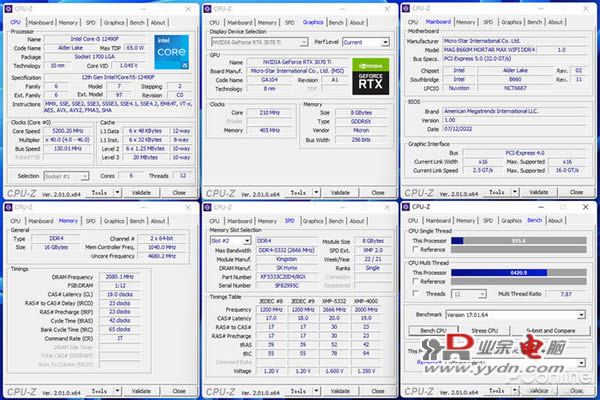Image resolution: width=600 pixels, height=400 pixels.
Task: Click the Bench CPU button
Action: coord(433,330)
